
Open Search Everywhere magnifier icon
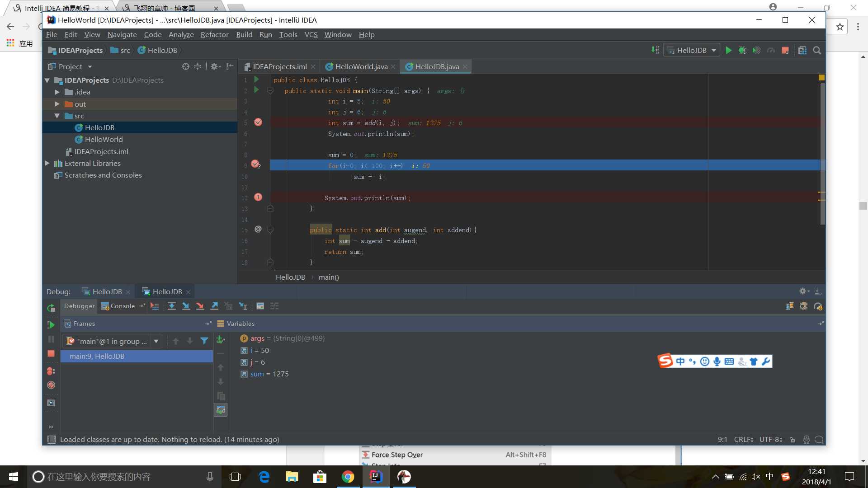tap(817, 51)
